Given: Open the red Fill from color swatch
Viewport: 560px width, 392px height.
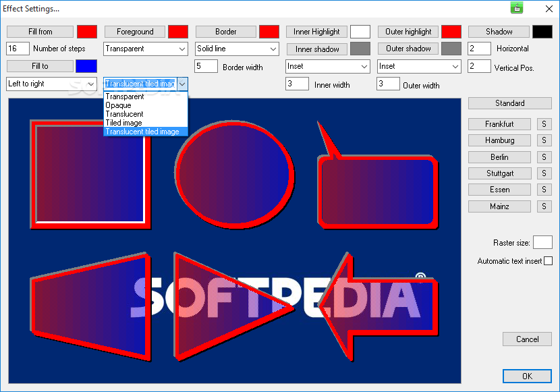Looking at the screenshot, I should [87, 32].
